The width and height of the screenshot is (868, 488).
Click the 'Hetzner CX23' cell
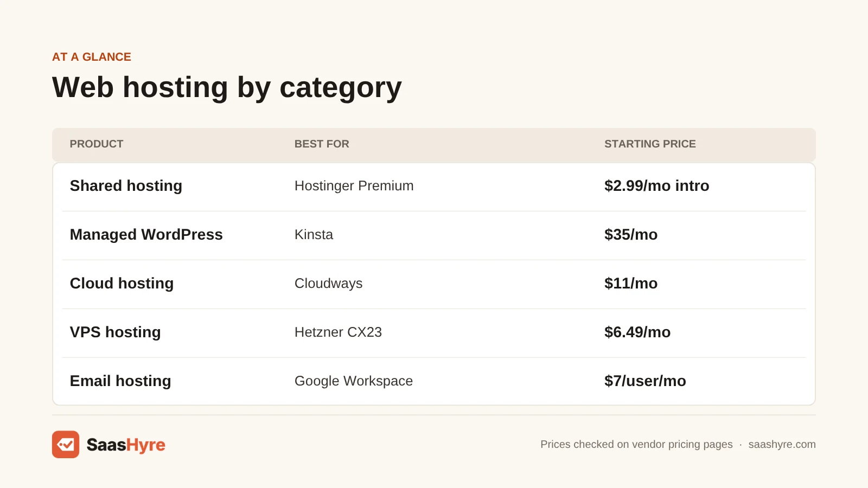click(338, 332)
